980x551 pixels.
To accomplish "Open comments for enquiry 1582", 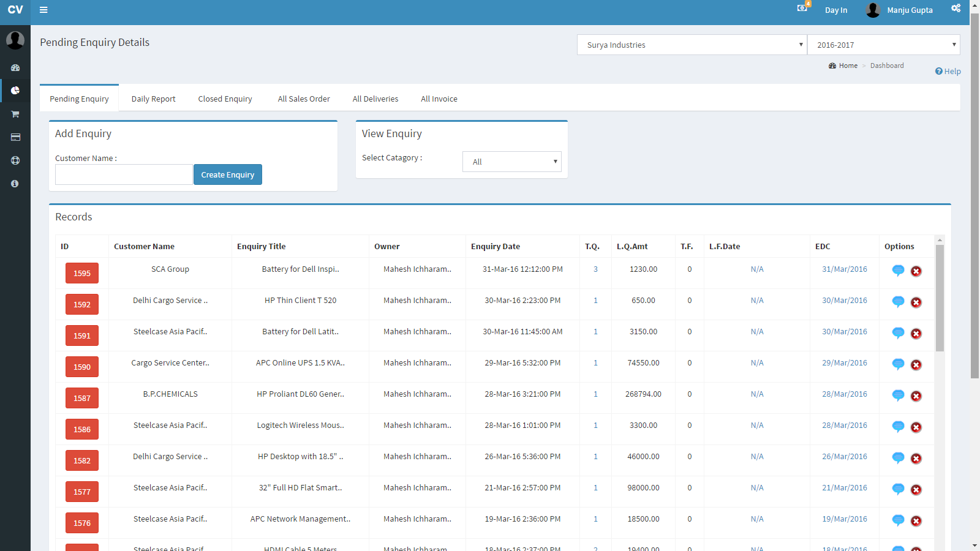I will pyautogui.click(x=898, y=457).
